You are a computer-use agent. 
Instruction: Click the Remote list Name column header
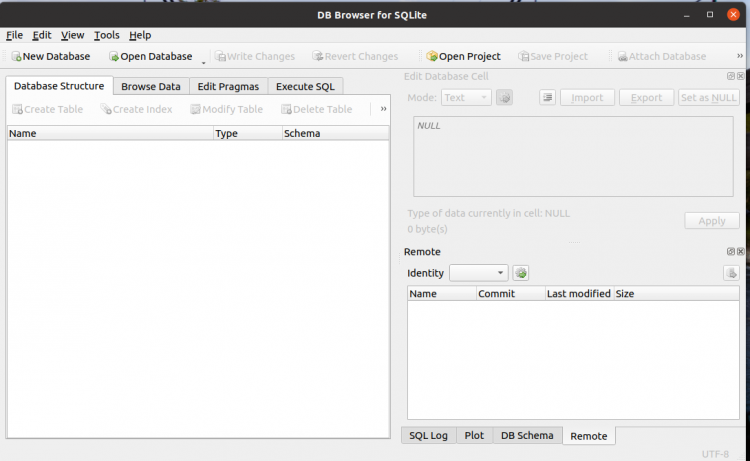tap(442, 294)
